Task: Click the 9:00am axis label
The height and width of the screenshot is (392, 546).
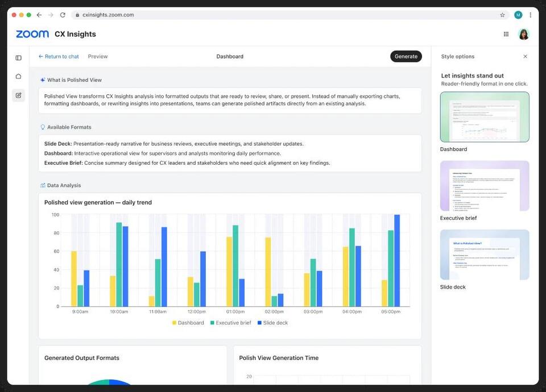Action: click(x=80, y=312)
